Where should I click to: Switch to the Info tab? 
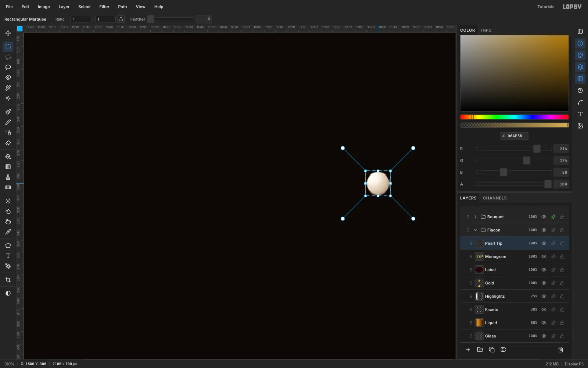point(486,30)
